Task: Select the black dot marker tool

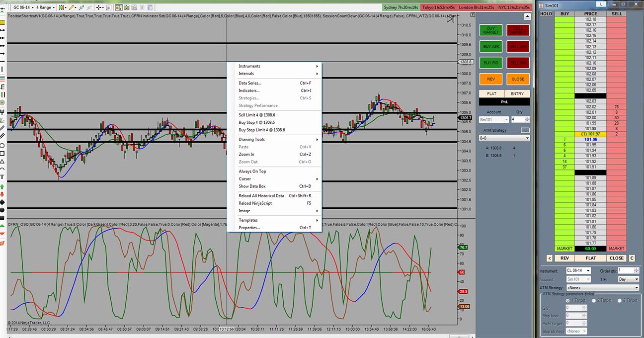Action: coord(3,209)
